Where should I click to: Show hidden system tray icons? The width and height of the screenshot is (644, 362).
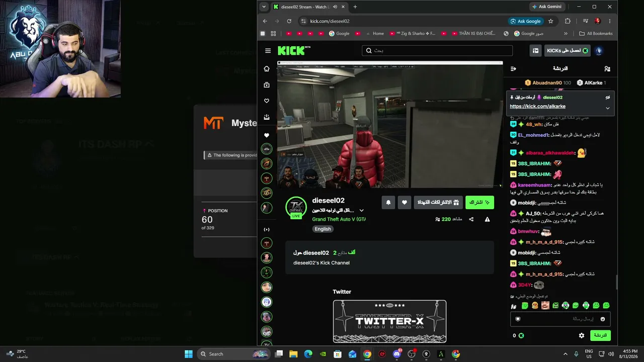(x=565, y=354)
